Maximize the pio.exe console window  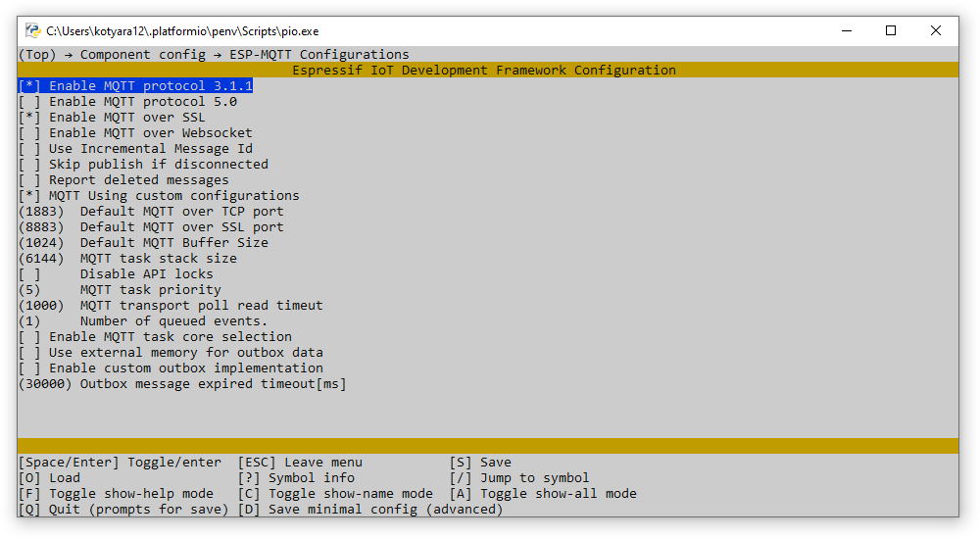point(891,30)
